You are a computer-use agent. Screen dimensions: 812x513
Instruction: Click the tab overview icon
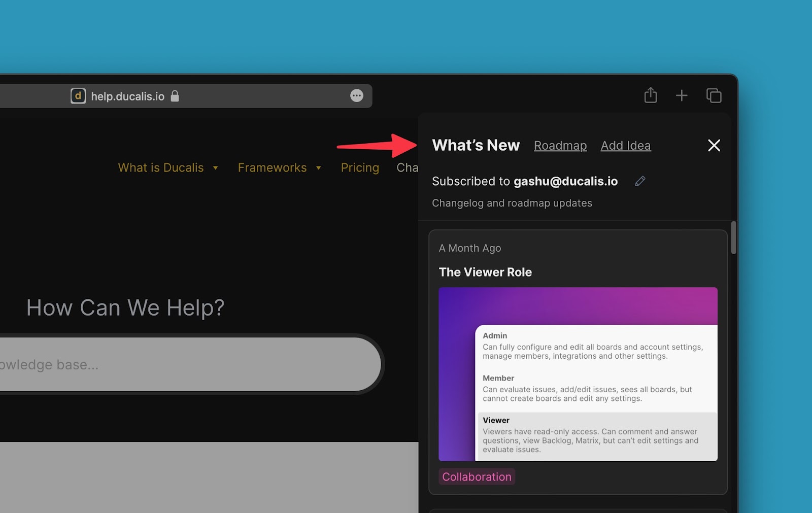tap(714, 95)
